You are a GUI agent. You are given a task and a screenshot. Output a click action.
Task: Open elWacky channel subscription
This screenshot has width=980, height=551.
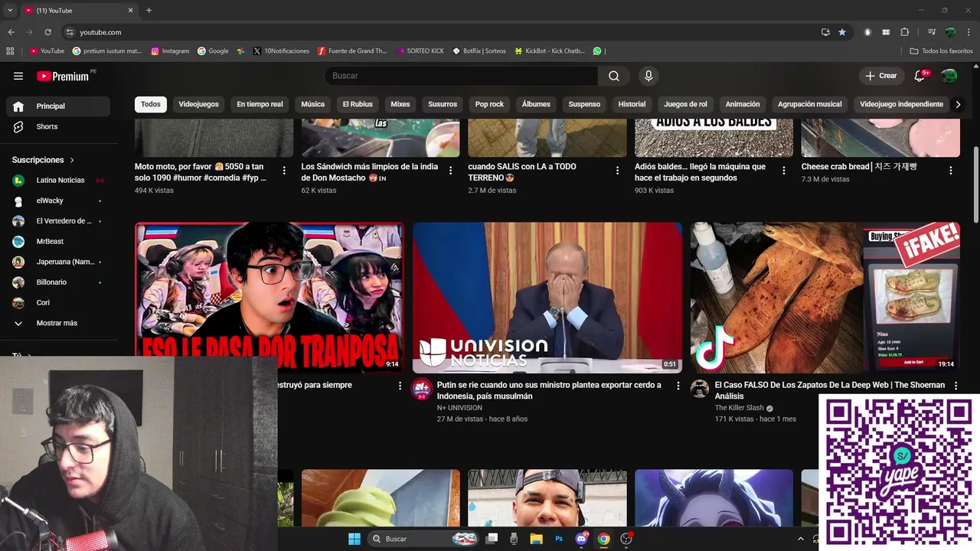[x=58, y=201]
